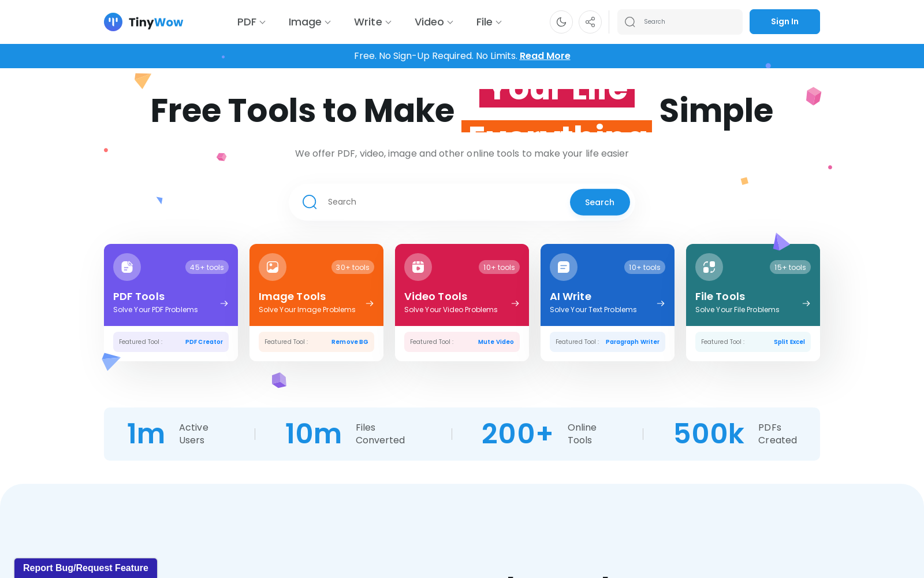Click the Sign In button
The width and height of the screenshot is (924, 578).
(x=785, y=21)
